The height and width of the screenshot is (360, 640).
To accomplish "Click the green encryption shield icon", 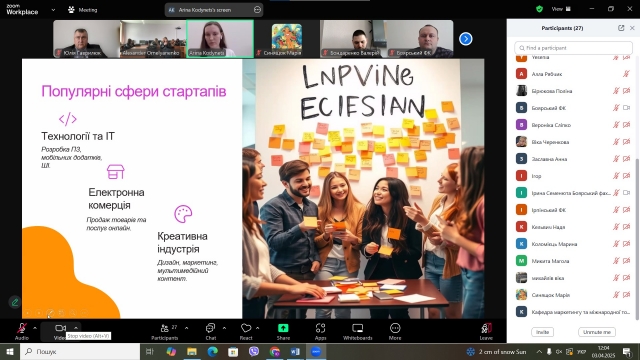I will coord(539,9).
